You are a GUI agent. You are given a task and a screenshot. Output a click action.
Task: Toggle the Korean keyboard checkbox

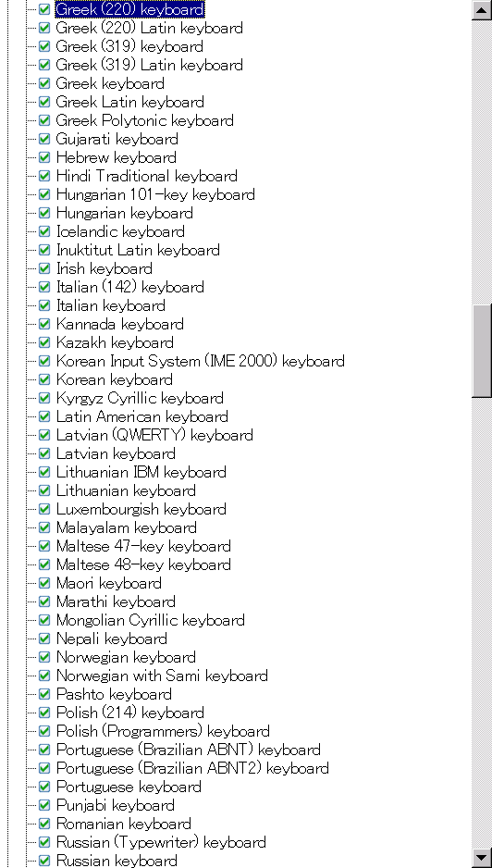(44, 379)
